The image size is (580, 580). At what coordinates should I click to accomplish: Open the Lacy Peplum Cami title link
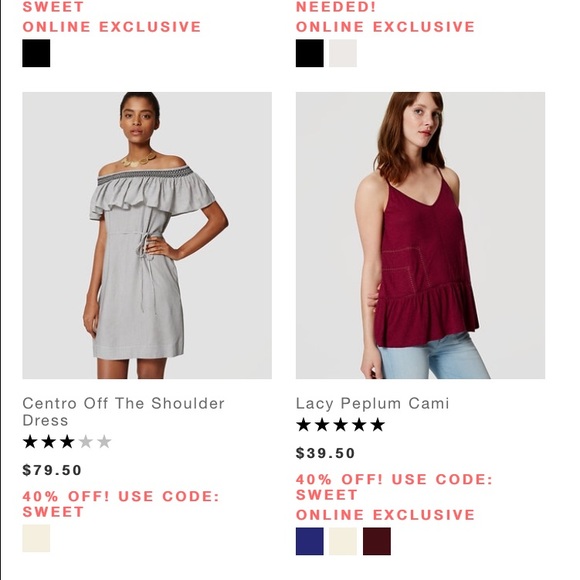click(372, 404)
